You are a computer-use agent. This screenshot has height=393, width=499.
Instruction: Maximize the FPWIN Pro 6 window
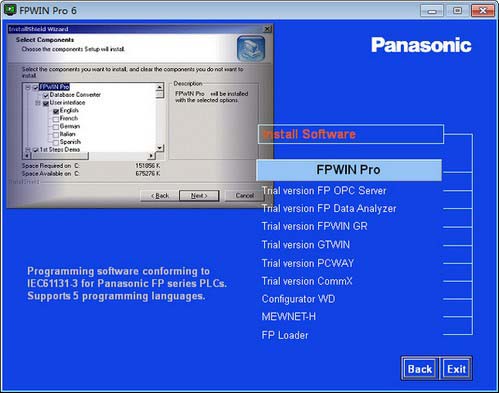[x=457, y=11]
